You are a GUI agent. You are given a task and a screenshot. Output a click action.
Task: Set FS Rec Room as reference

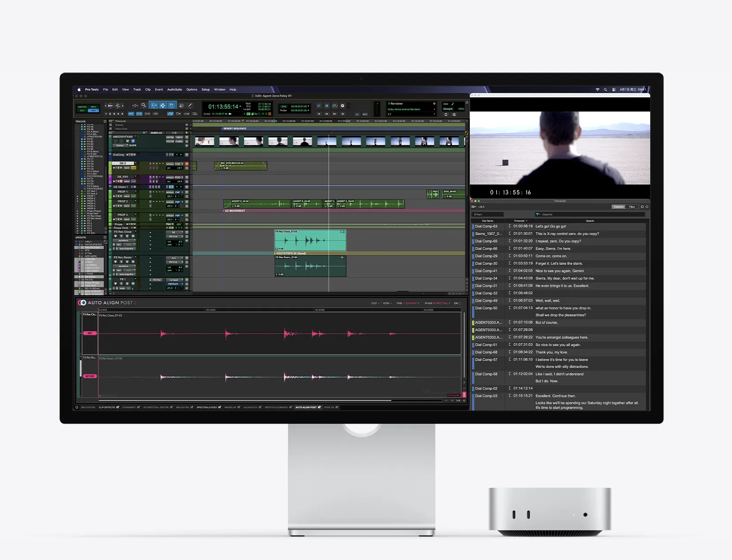click(90, 376)
